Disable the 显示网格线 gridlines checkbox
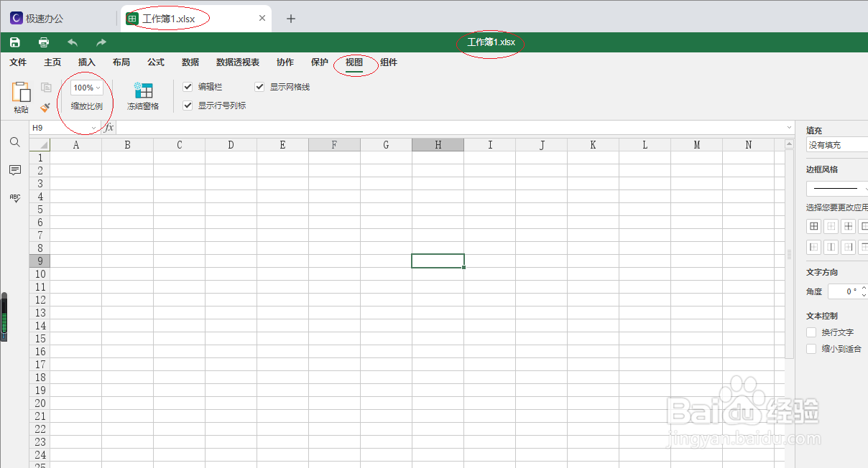The width and height of the screenshot is (868, 468). pos(259,87)
